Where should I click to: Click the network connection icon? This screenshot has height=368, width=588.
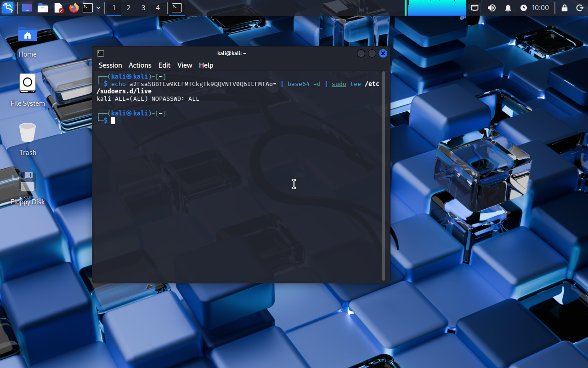click(x=475, y=8)
